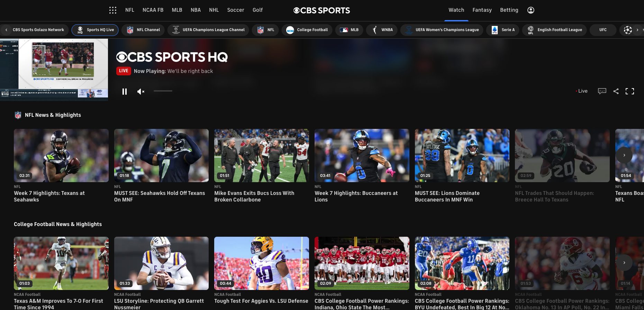644x310 pixels.
Task: Click the CBS Sports logo
Action: click(x=321, y=10)
